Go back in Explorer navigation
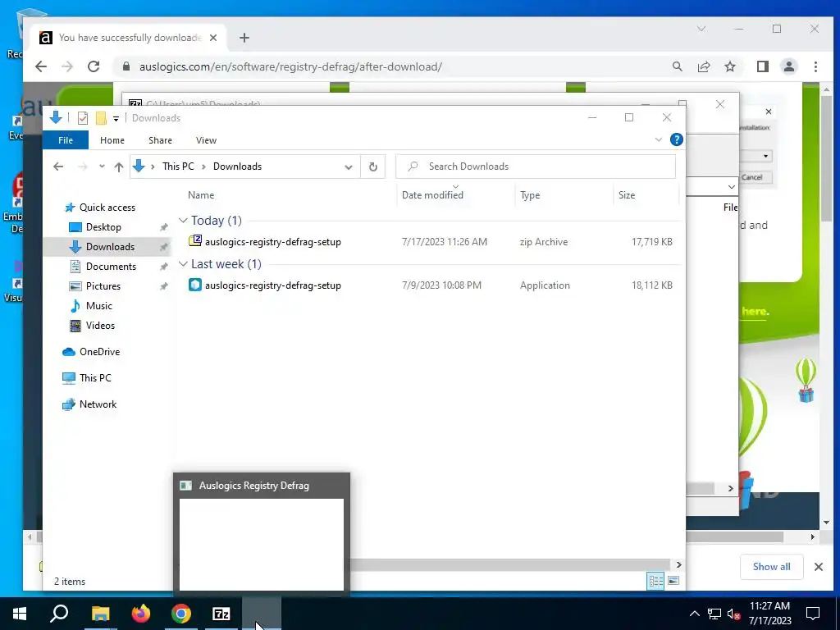The image size is (840, 630). 58,167
